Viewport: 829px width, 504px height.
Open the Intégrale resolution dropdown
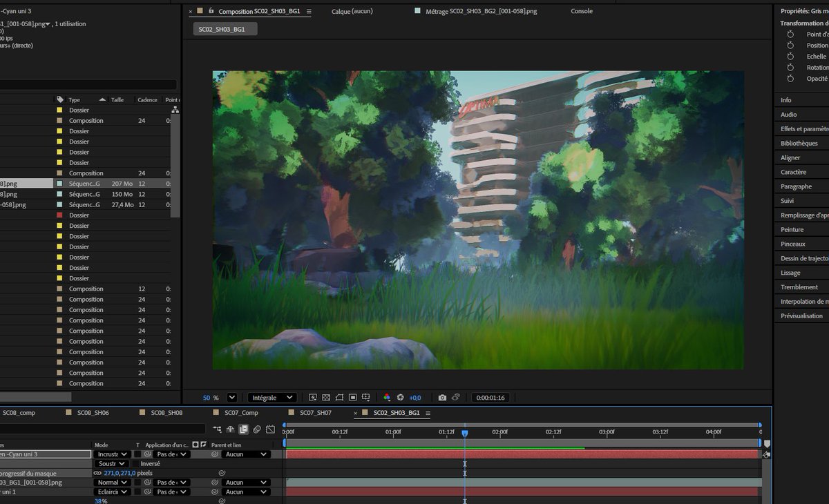tap(272, 398)
